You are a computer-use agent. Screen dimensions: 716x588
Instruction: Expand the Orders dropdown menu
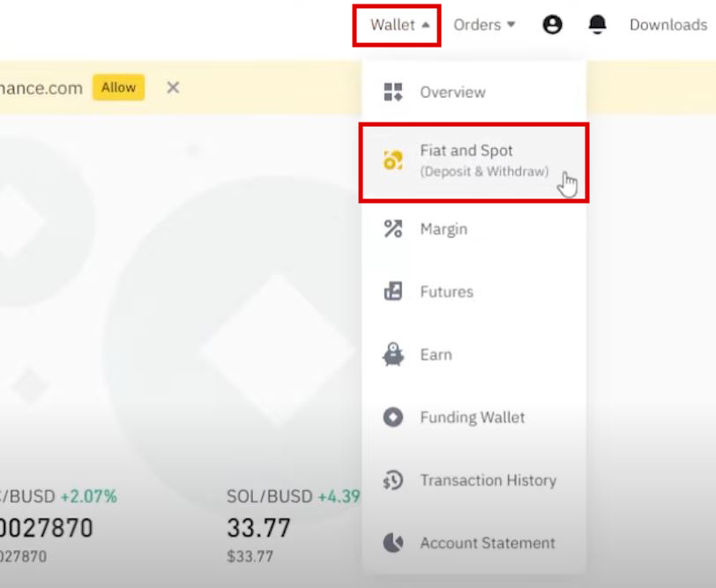[x=484, y=25]
